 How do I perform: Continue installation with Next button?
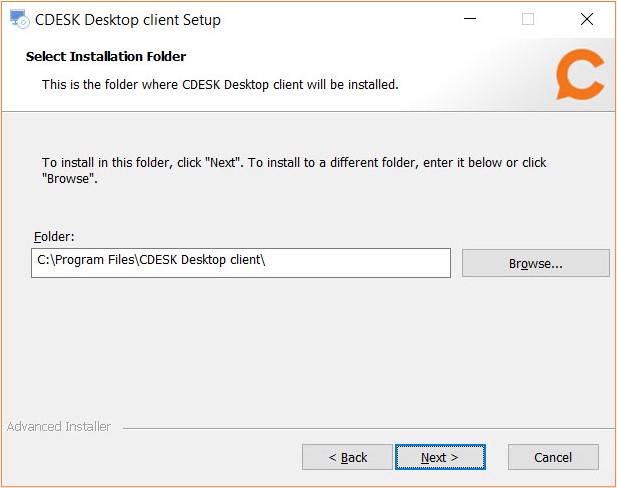(x=440, y=457)
